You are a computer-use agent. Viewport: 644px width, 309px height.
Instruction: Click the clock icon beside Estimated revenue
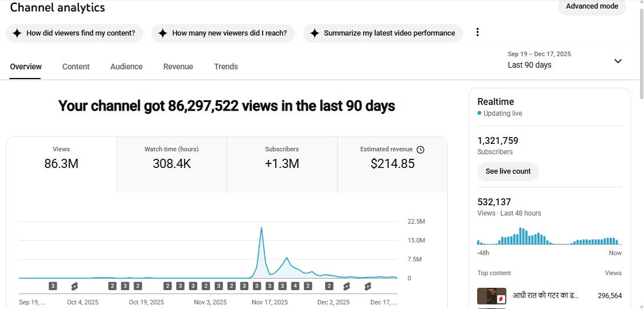click(420, 150)
